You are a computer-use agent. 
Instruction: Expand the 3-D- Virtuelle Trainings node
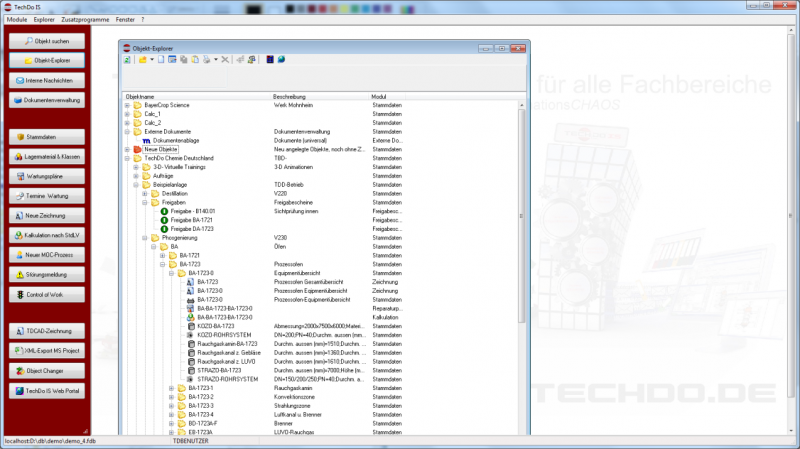coord(135,167)
